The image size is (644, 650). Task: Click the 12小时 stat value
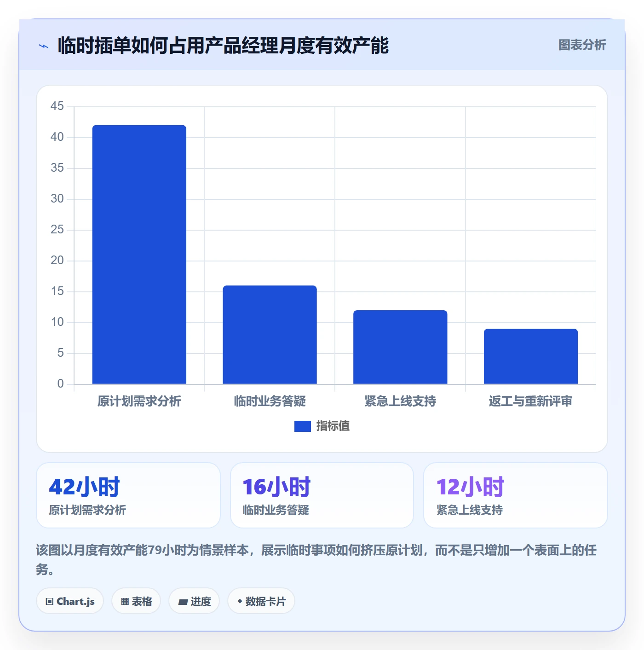(x=471, y=487)
